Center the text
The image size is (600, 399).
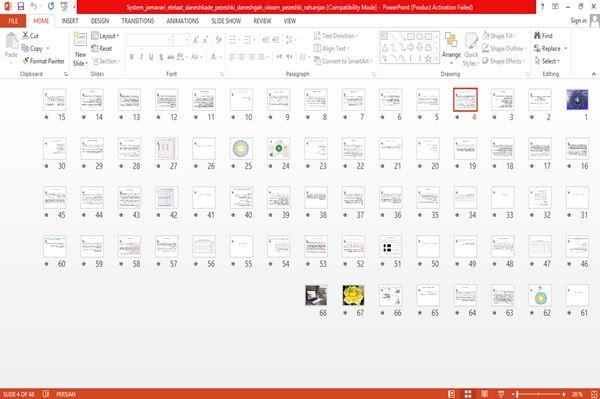coord(241,57)
